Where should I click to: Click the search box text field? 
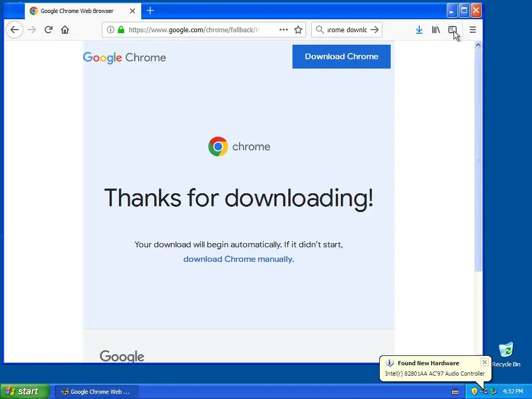(347, 30)
